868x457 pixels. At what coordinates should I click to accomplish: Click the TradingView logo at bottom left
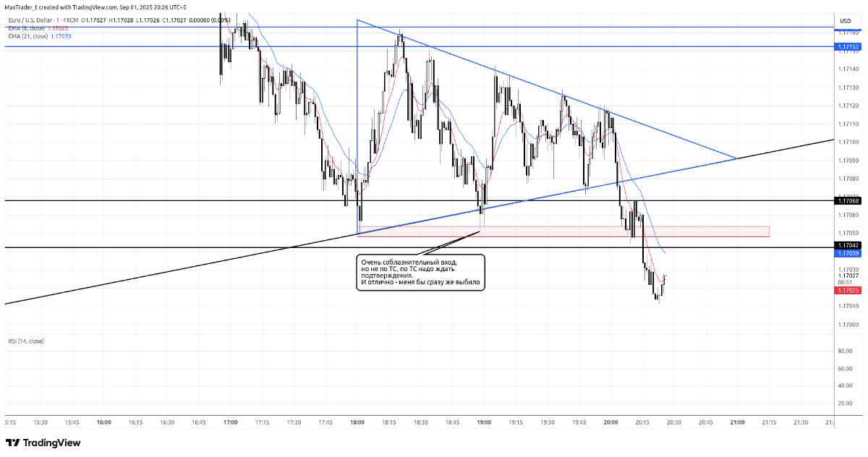[43, 443]
